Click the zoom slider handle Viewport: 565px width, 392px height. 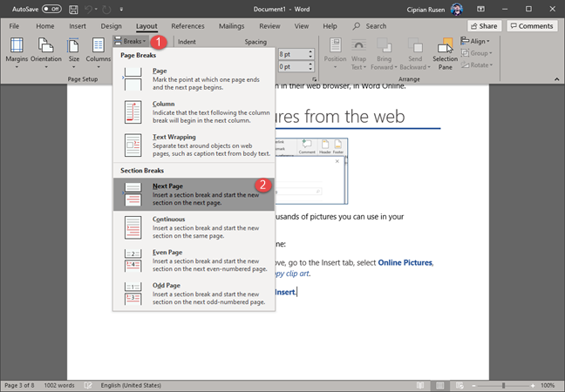click(503, 386)
